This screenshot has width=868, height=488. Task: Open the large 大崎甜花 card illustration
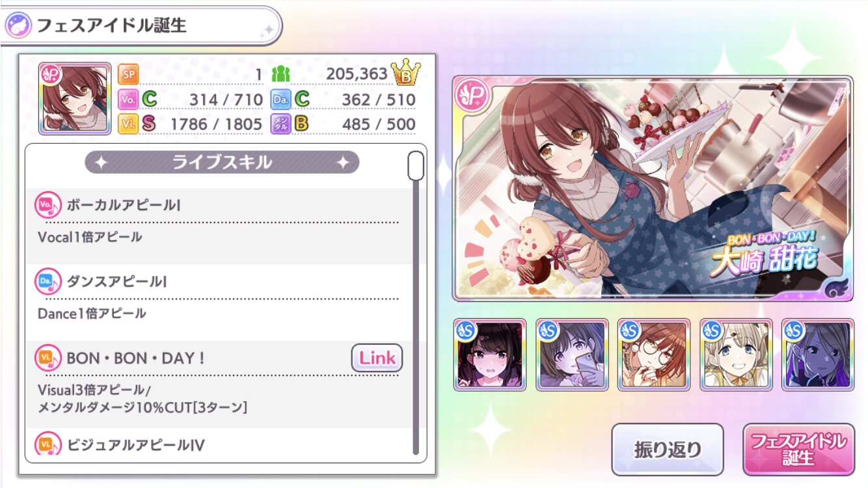point(653,189)
